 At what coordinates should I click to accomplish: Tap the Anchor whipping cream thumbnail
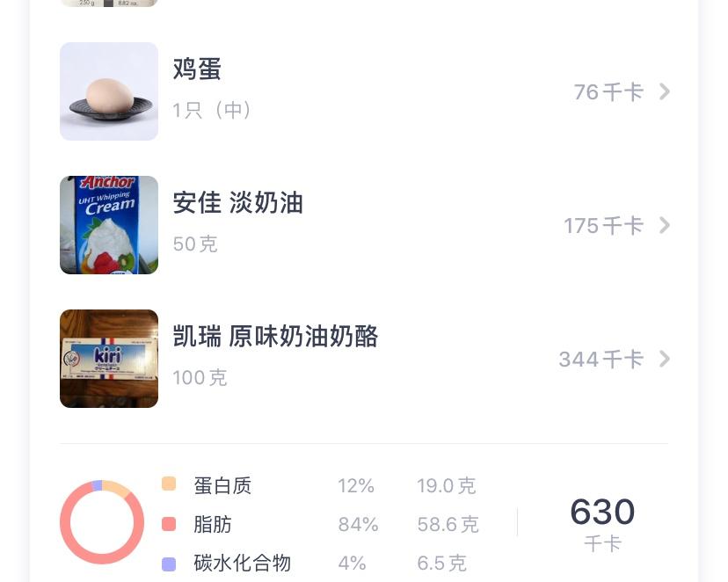pyautogui.click(x=109, y=225)
